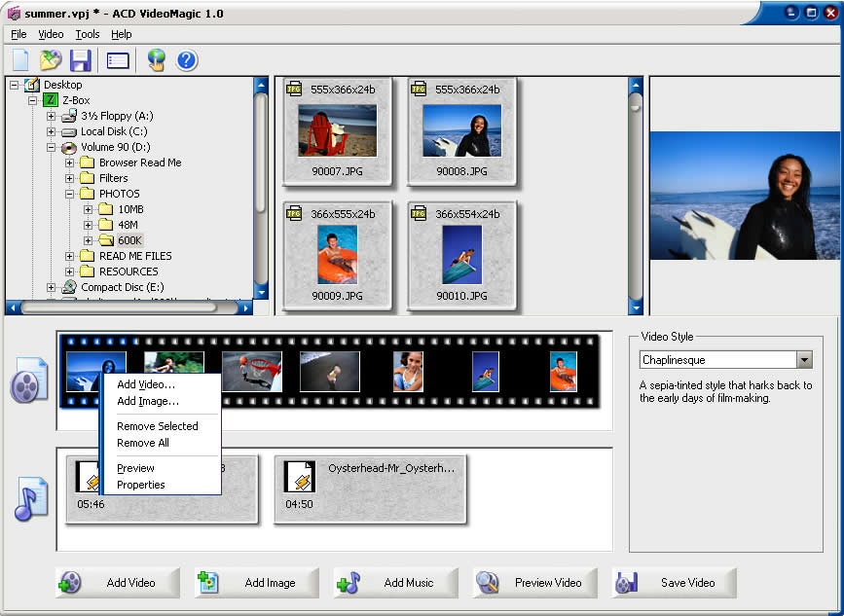This screenshot has width=844, height=616.
Task: Open the Video Style dropdown
Action: coord(804,359)
